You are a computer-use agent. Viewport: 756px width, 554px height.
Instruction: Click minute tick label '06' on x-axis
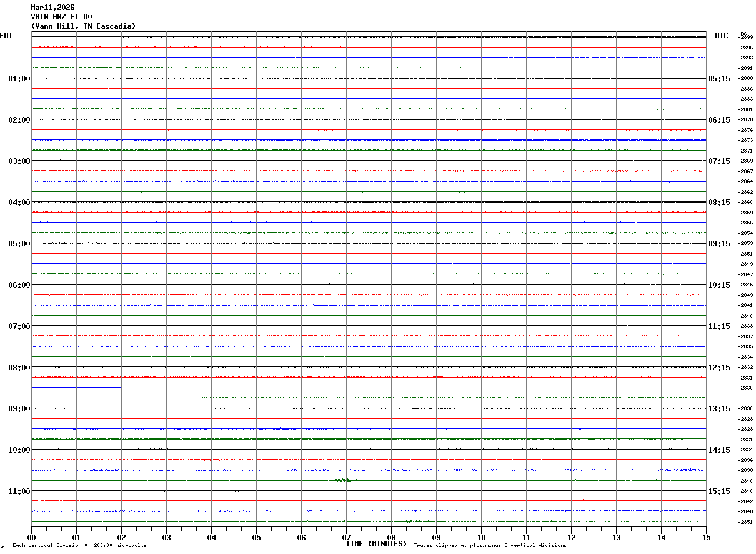(x=301, y=537)
